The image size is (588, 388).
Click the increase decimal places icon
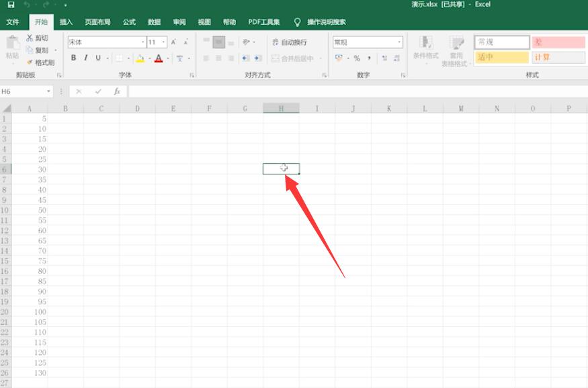[x=384, y=58]
